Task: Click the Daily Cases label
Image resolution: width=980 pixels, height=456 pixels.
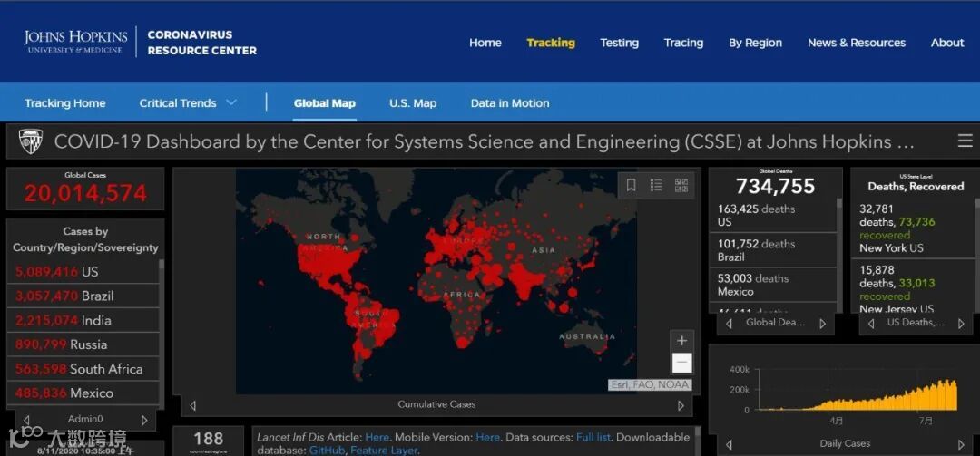Action: coord(845,444)
